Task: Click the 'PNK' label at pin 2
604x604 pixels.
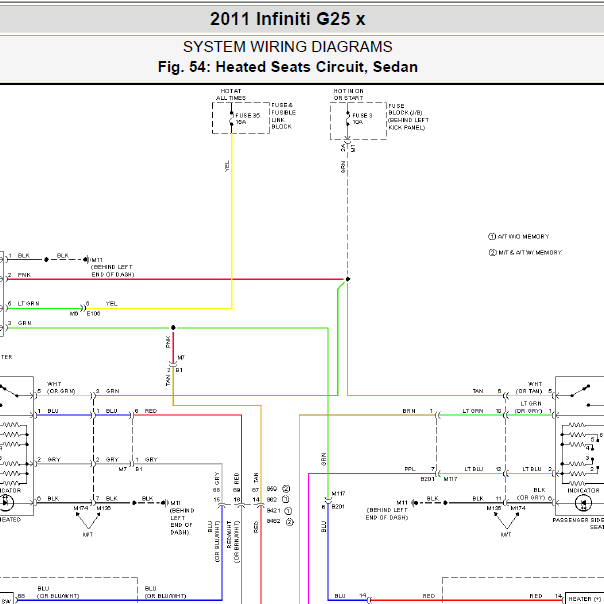Action: tap(24, 275)
